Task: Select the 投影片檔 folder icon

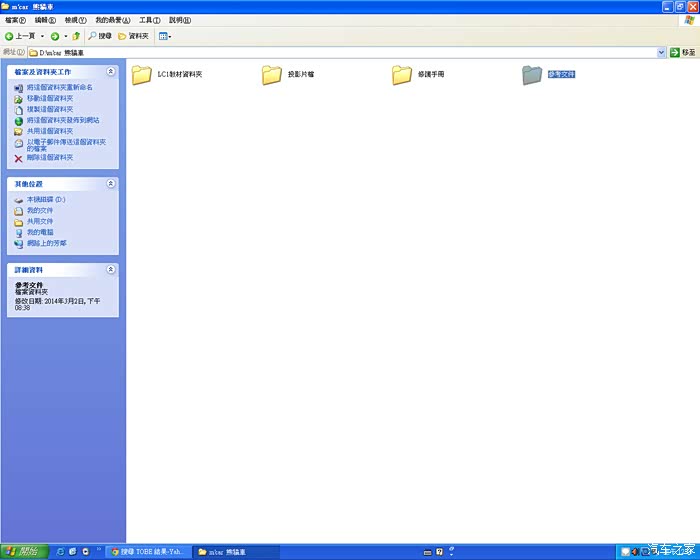Action: point(272,75)
